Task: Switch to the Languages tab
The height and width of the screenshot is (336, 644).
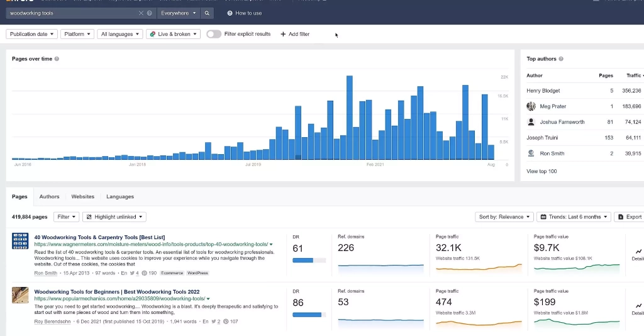Action: click(x=120, y=197)
